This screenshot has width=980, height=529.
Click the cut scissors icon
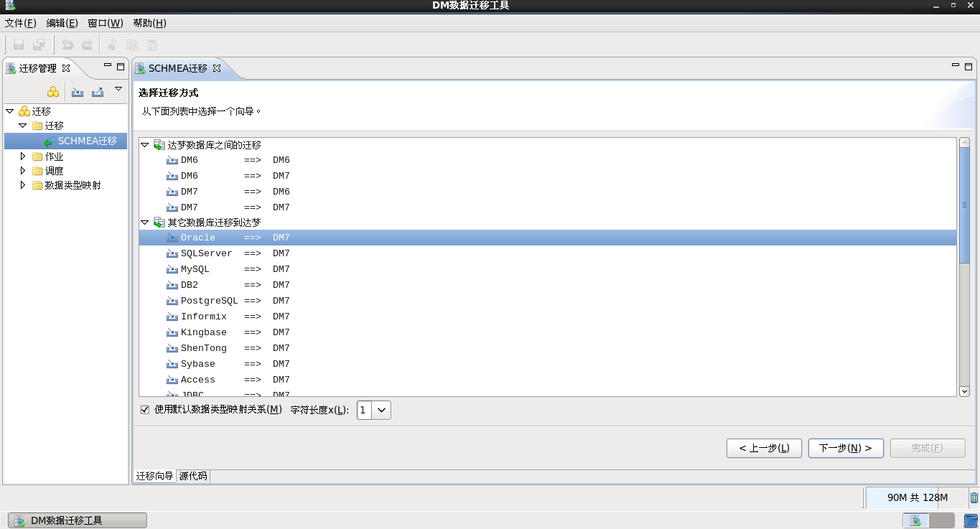click(112, 45)
